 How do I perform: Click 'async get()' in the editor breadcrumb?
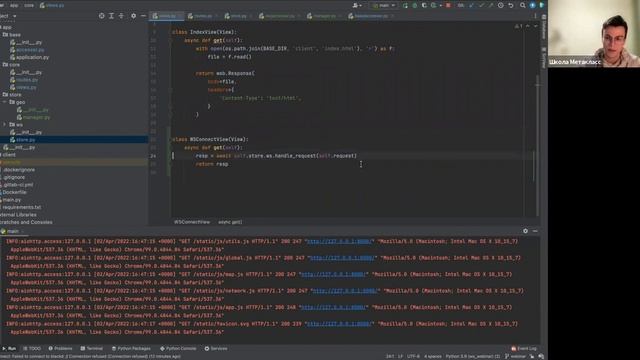tap(230, 222)
